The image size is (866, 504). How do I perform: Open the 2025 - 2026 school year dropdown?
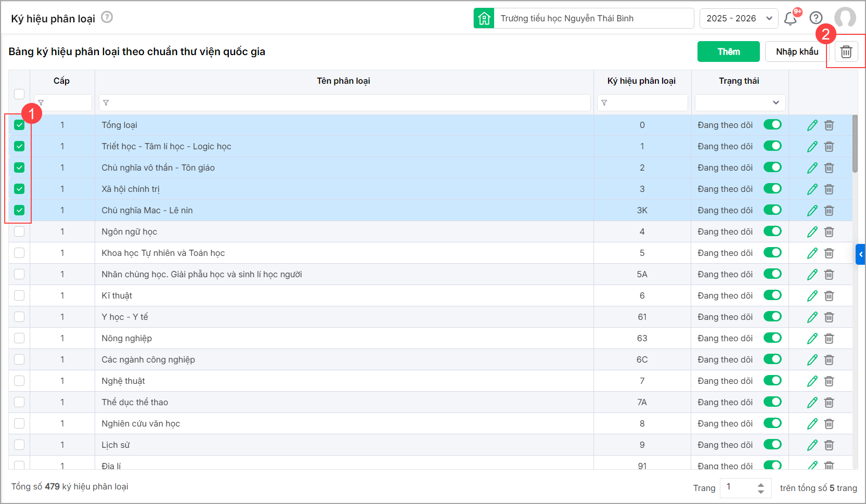[x=739, y=18]
